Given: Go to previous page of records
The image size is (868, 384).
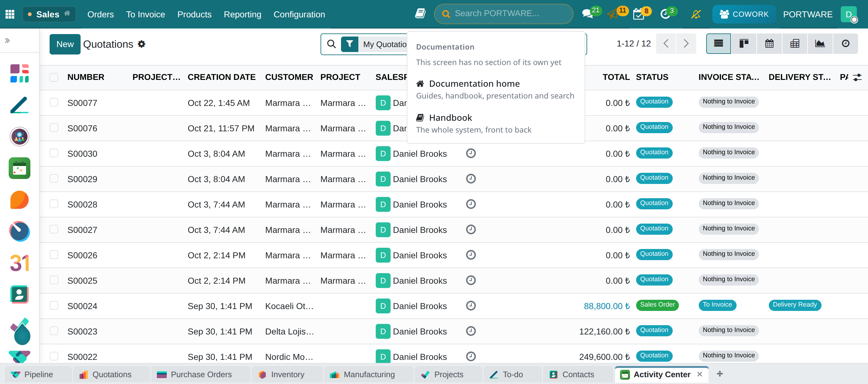Looking at the screenshot, I should point(666,43).
